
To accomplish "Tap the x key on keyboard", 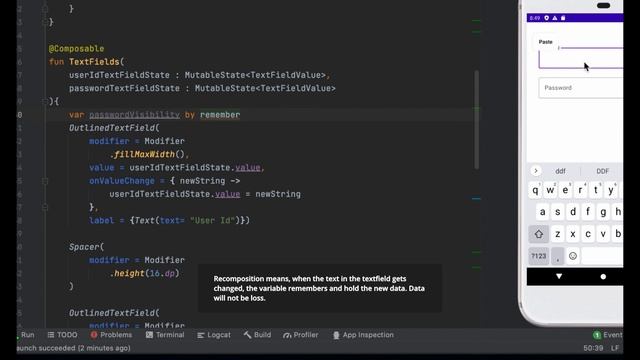I will pos(573,234).
